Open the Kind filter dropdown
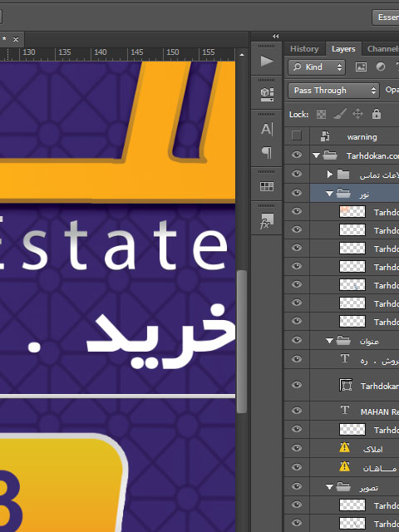 coord(317,67)
